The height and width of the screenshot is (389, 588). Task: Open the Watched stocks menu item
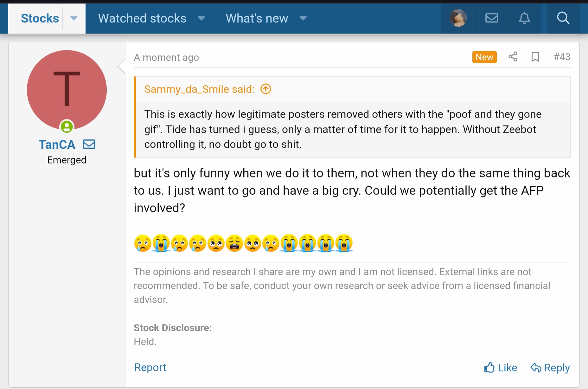click(142, 18)
